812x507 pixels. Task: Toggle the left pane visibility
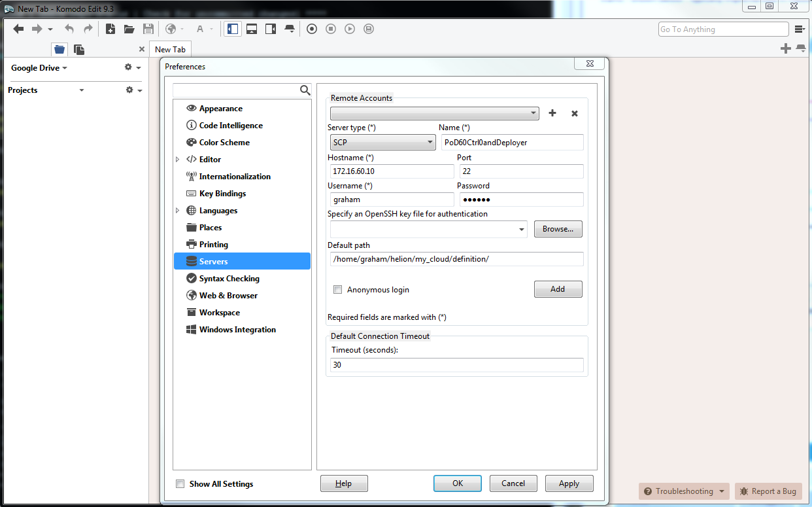click(232, 29)
